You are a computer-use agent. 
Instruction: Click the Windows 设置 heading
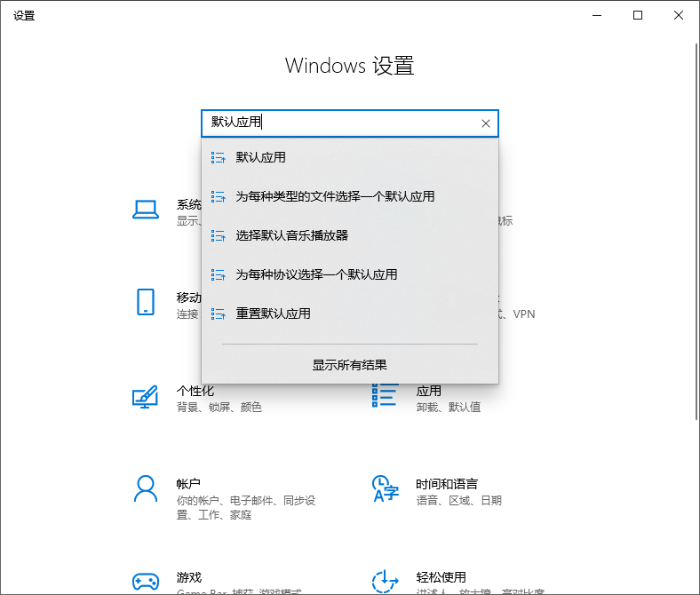349,66
